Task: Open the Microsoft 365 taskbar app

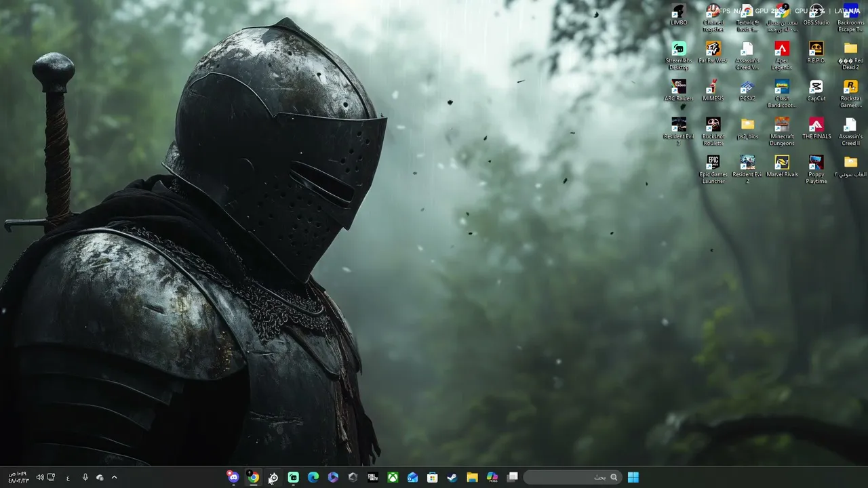Action: 492,477
